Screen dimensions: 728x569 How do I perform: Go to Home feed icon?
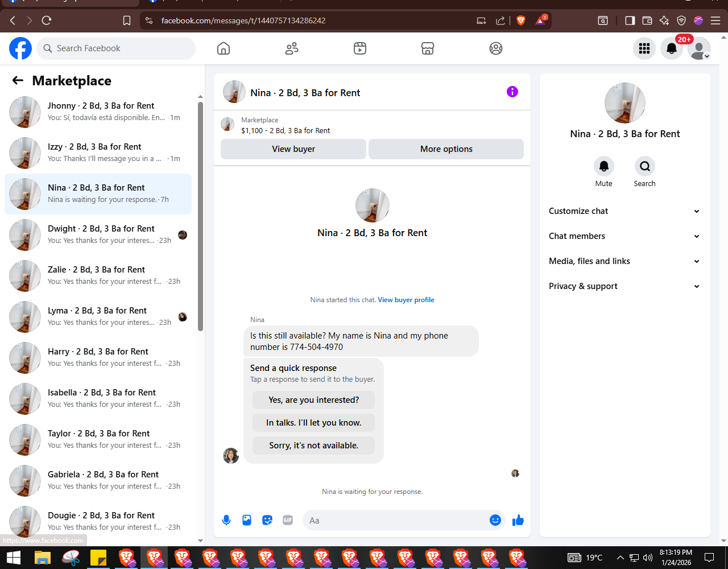(x=224, y=48)
